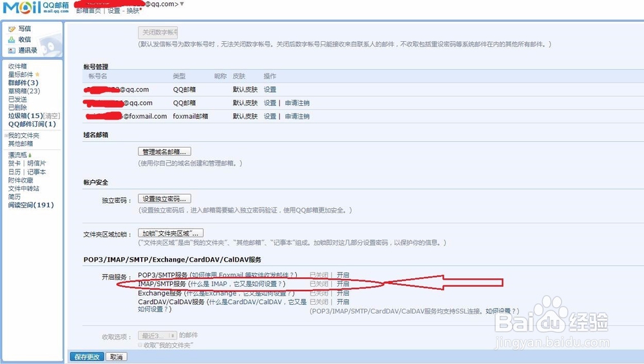Viewport: 644px width, 364px height.
Task: Click 开启 for Exchange服务
Action: [x=343, y=293]
